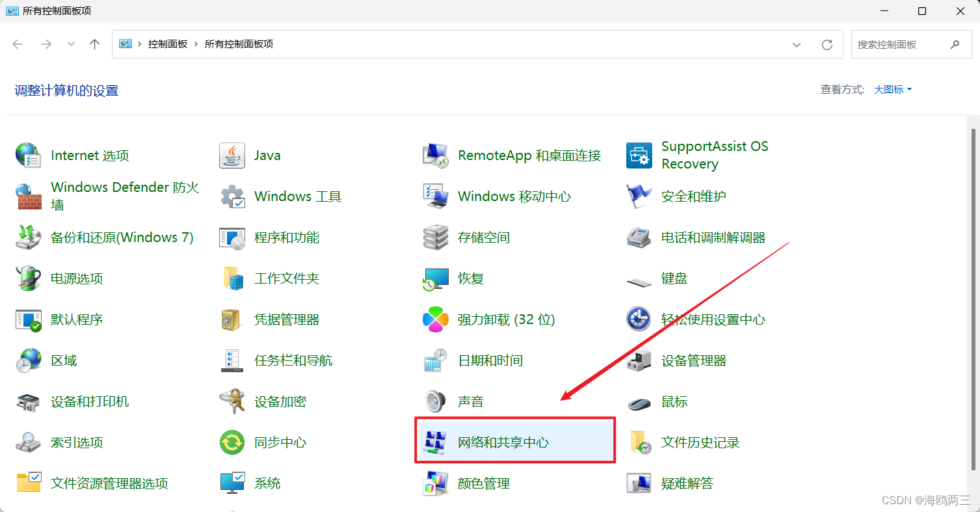This screenshot has height=512, width=980.
Task: Open the 系统 monitor icon
Action: 232,483
